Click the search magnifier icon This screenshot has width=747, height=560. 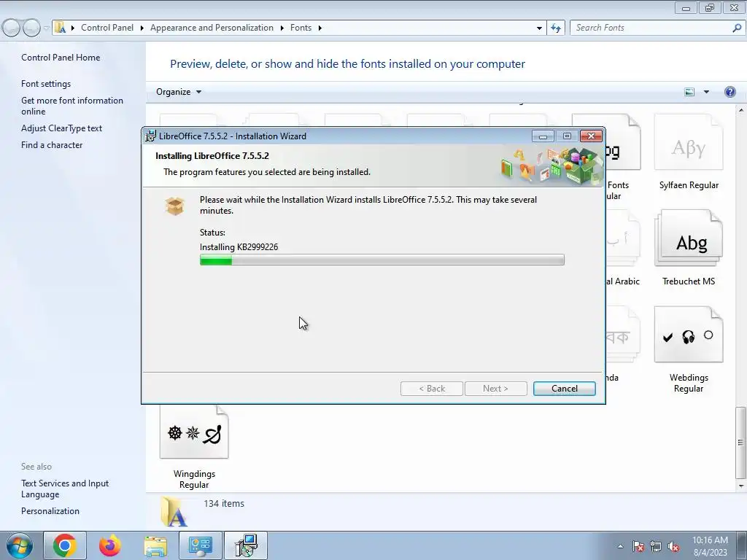click(x=737, y=28)
